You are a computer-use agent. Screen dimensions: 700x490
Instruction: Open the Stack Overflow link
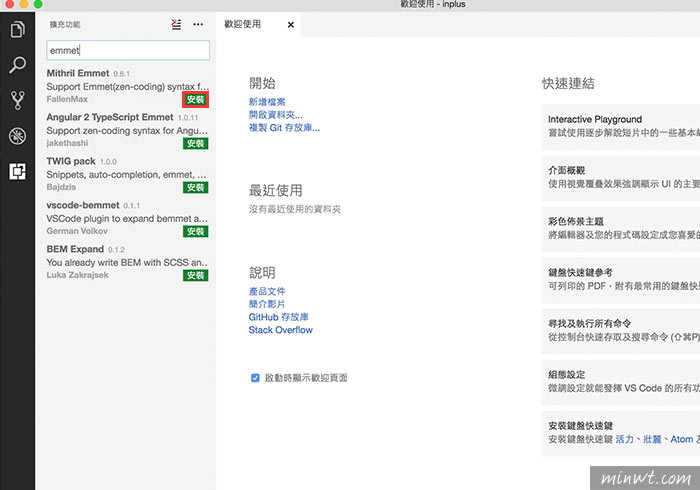(x=281, y=330)
